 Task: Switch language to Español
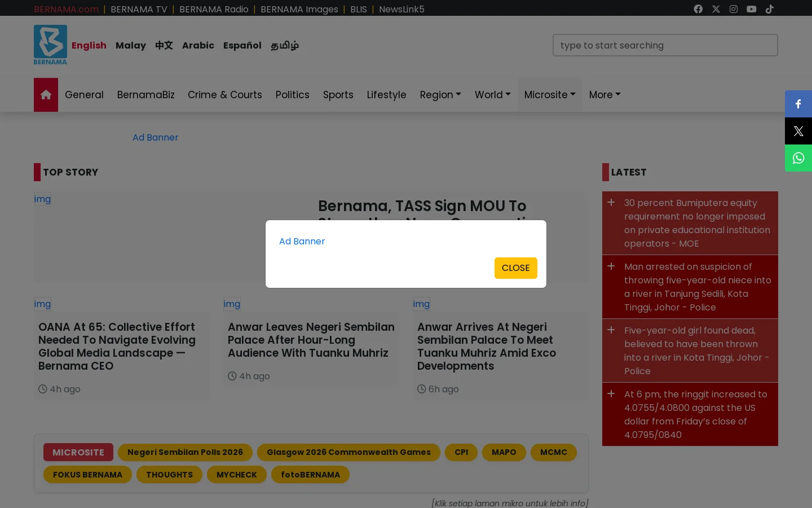pyautogui.click(x=242, y=45)
